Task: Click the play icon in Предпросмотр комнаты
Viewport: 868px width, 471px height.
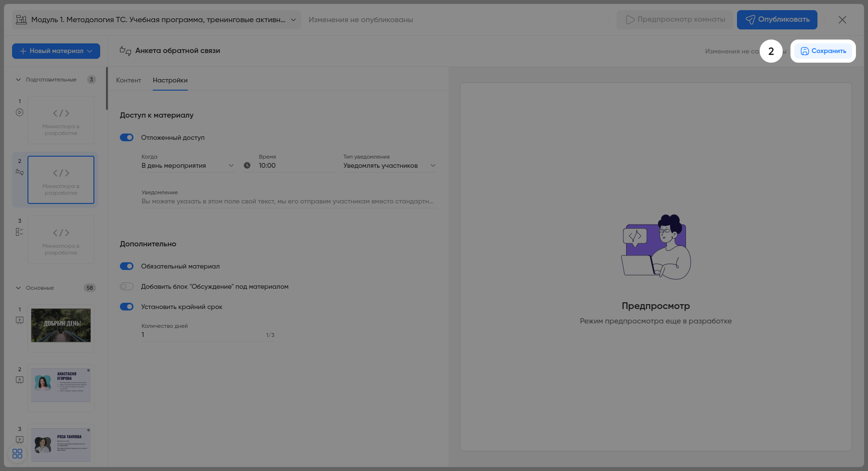Action: click(x=630, y=20)
